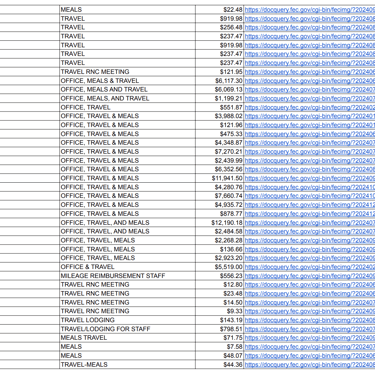This screenshot has width=375, height=375.
Task: Follow the docquery link beside $6,069.13
Action: [310, 89]
